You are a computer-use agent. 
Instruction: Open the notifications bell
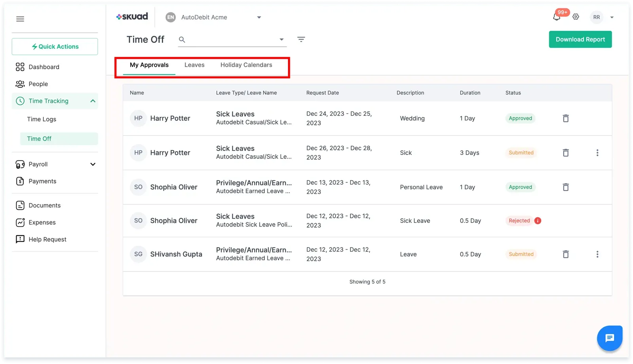(x=557, y=17)
